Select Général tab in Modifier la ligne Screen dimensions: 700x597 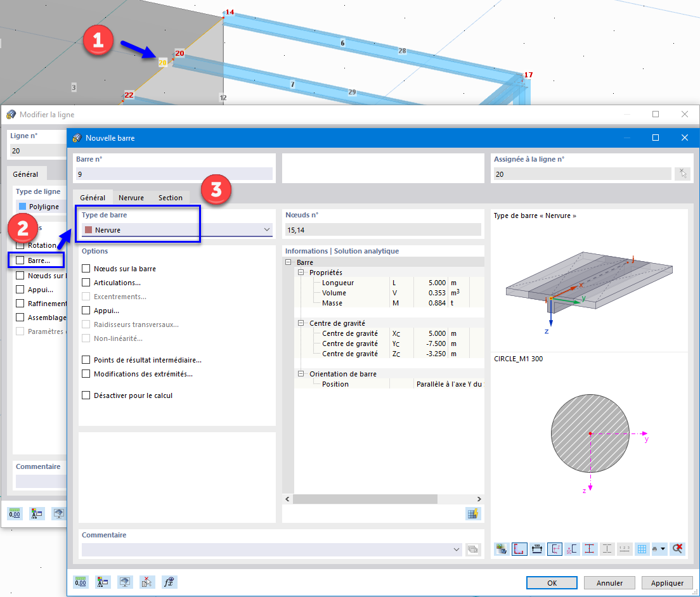pos(25,174)
